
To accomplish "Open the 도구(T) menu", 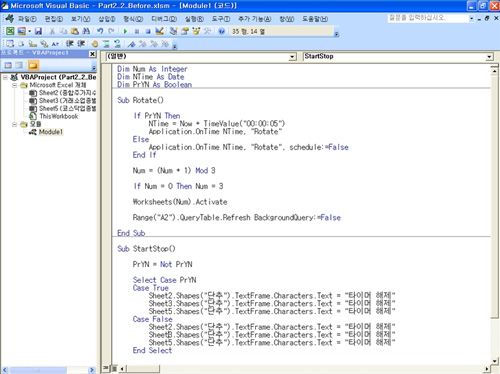I will pos(221,19).
